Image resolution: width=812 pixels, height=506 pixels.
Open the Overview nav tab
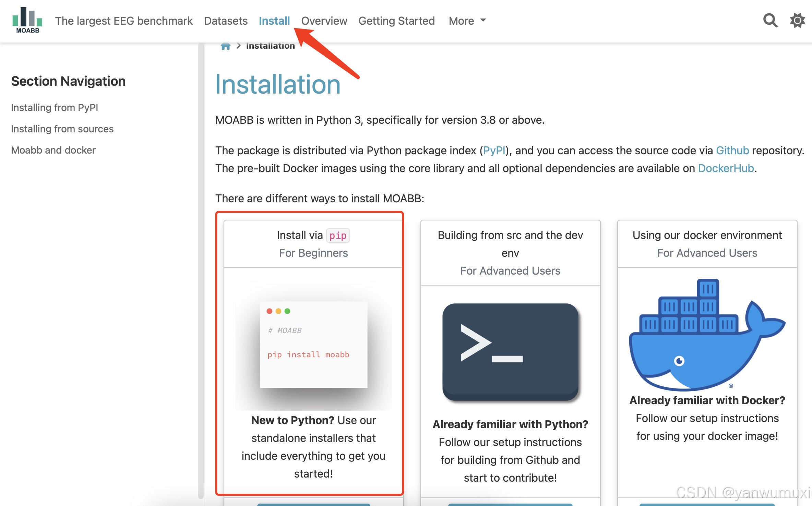point(324,21)
